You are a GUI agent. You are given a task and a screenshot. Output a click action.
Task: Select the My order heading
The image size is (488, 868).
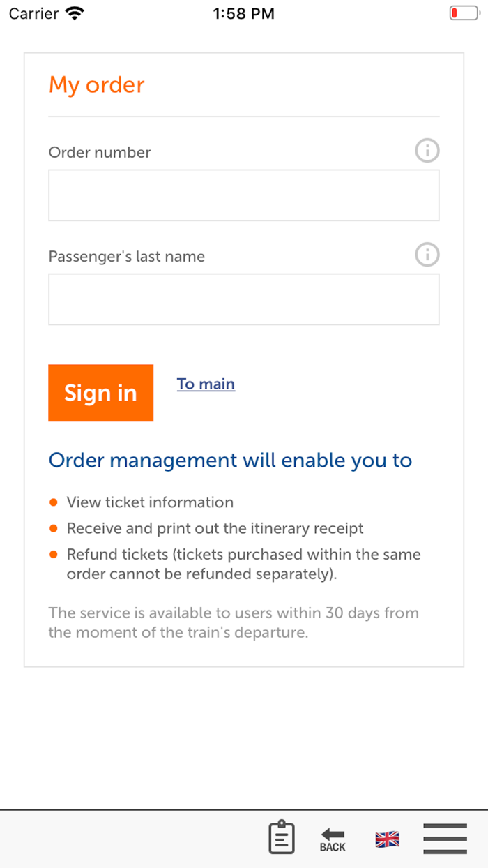click(x=96, y=84)
